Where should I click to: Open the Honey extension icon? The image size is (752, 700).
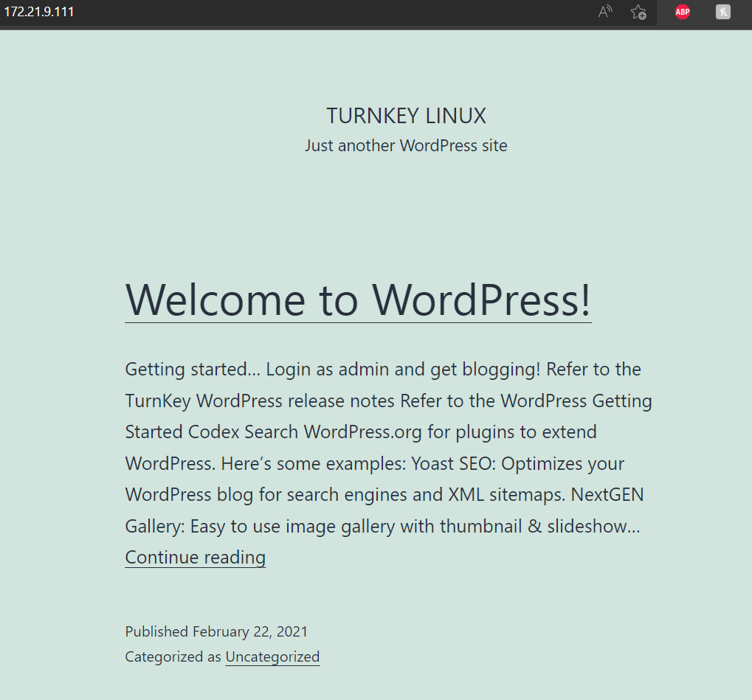point(723,12)
